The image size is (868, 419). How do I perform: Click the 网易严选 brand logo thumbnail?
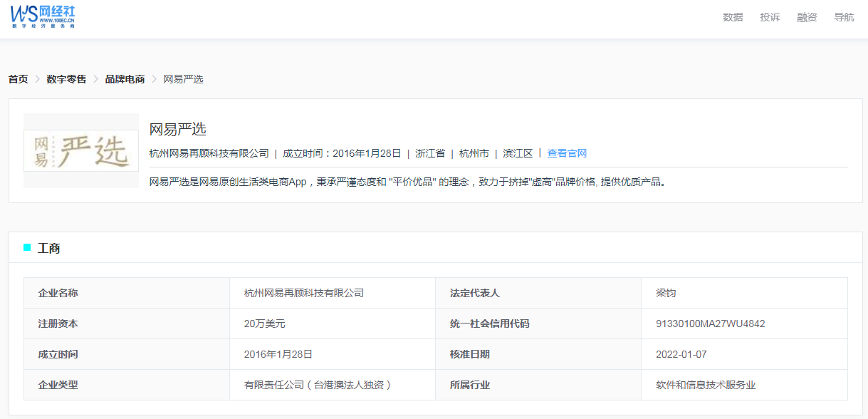[x=81, y=150]
